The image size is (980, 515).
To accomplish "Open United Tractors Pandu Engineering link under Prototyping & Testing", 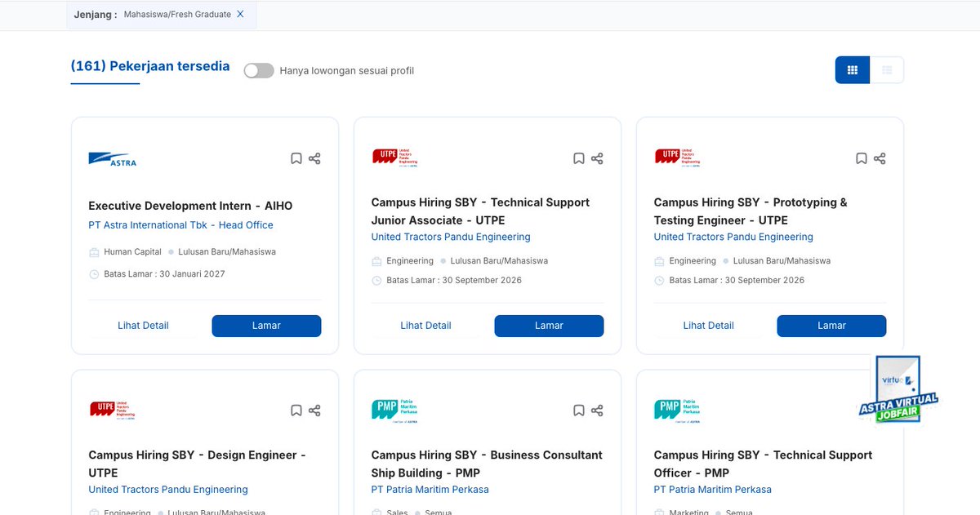I will coord(733,238).
